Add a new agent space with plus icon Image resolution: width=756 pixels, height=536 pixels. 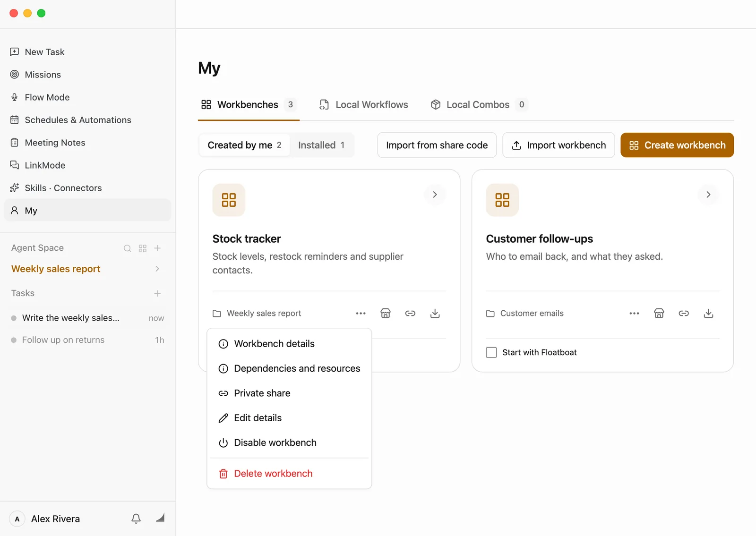(158, 248)
